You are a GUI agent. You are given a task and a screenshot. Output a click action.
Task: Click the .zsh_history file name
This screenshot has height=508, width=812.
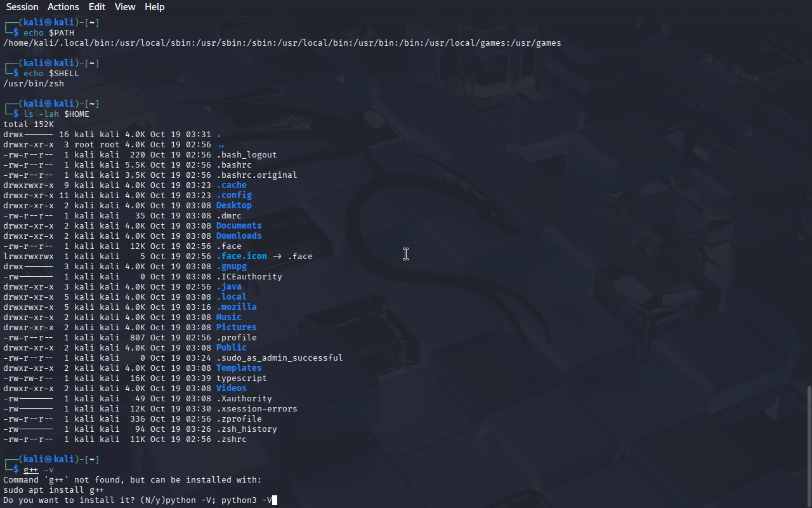[246, 429]
